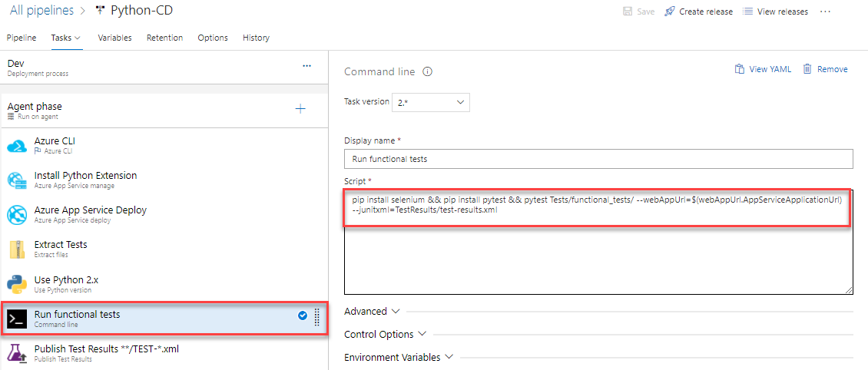Click the 'Command line' heading text
The width and height of the screenshot is (868, 370).
pyautogui.click(x=379, y=72)
